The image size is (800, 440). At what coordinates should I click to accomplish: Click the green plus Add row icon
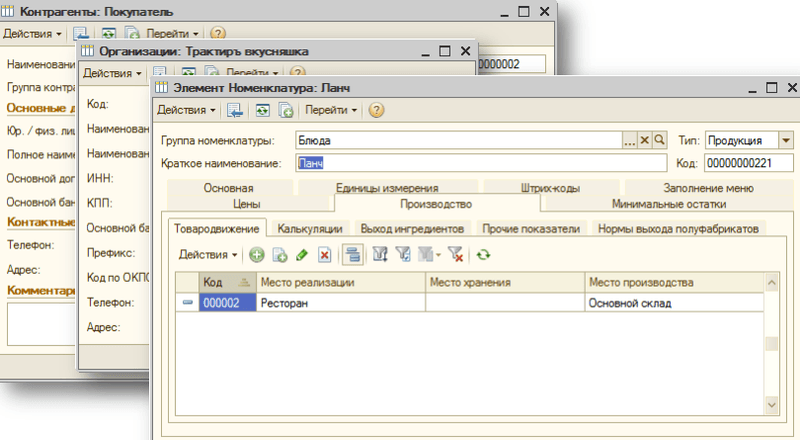[x=257, y=255]
